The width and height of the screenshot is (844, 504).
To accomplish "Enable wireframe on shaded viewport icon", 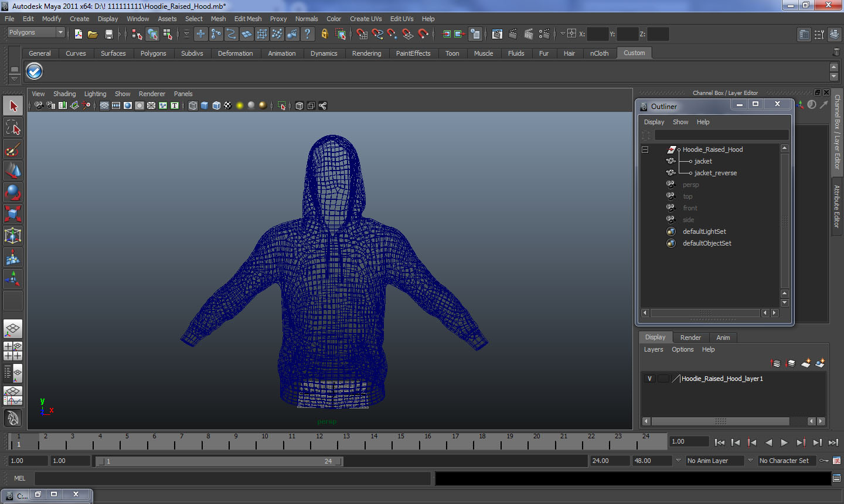I will tap(216, 105).
